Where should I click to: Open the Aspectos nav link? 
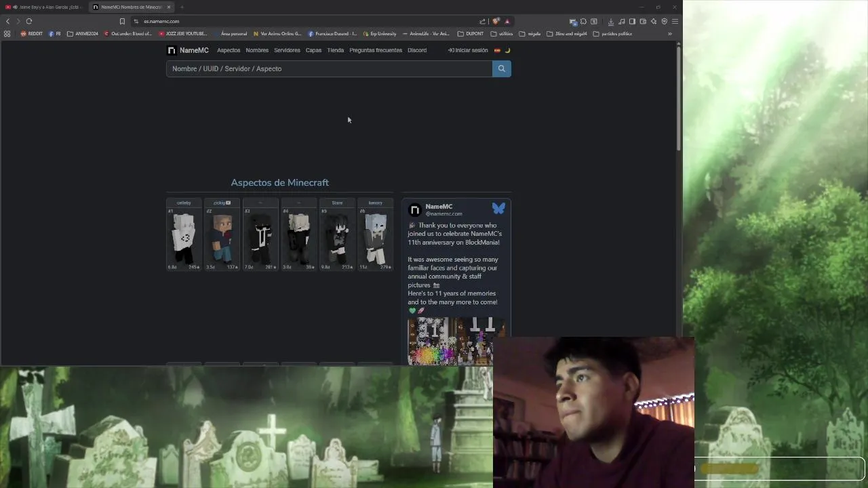[229, 50]
